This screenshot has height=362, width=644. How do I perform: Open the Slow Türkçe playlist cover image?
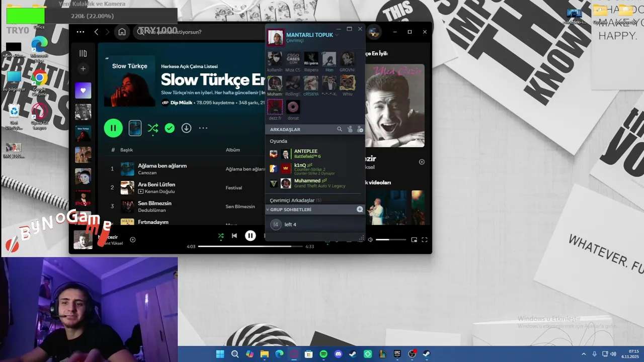(x=130, y=81)
